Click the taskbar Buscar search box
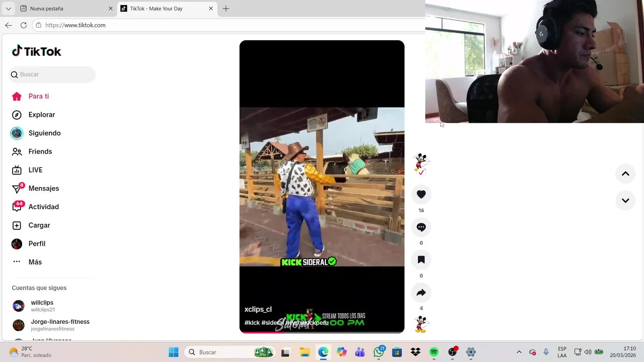644x362 pixels. 230,352
